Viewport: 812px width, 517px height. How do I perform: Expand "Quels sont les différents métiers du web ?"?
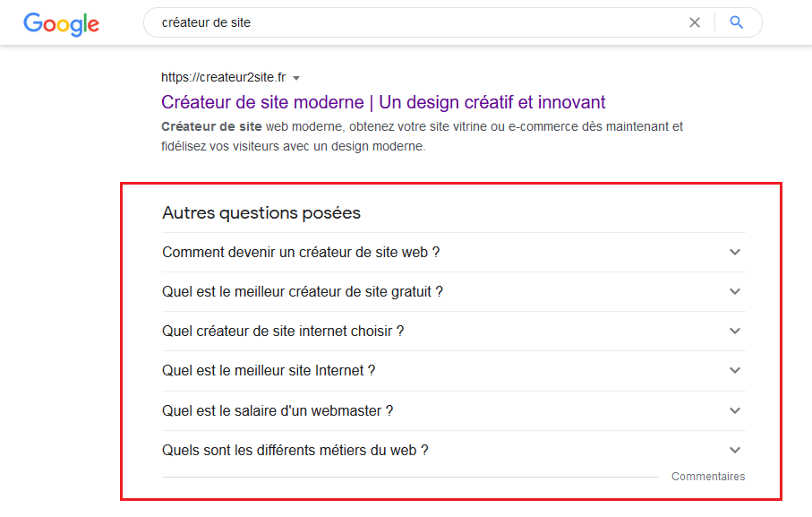pyautogui.click(x=454, y=450)
